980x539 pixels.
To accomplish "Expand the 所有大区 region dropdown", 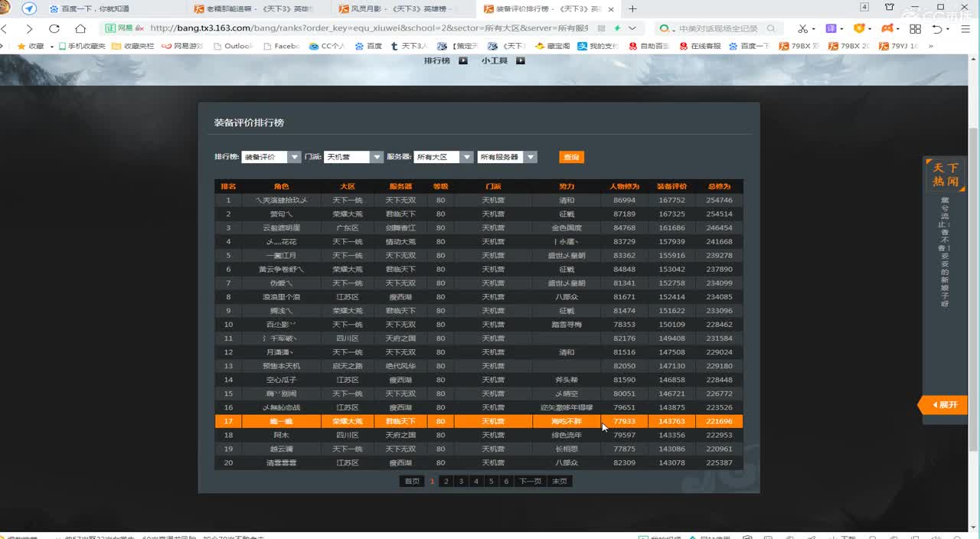I will point(466,157).
